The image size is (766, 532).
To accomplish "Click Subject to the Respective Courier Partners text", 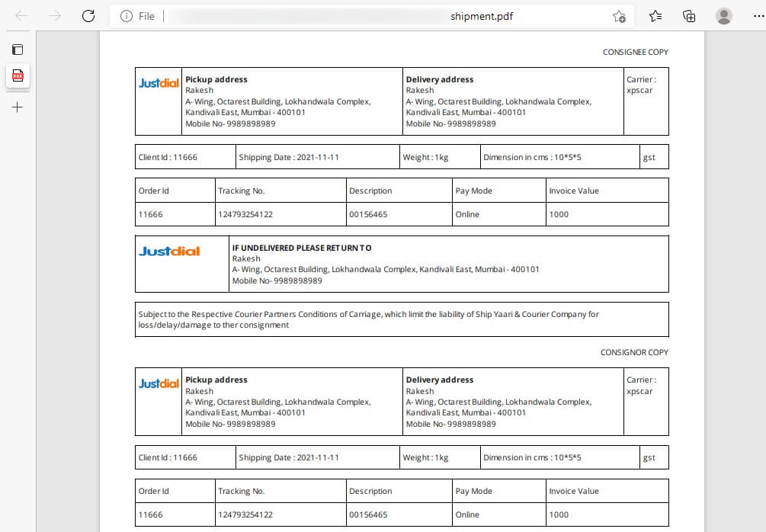I will point(368,319).
